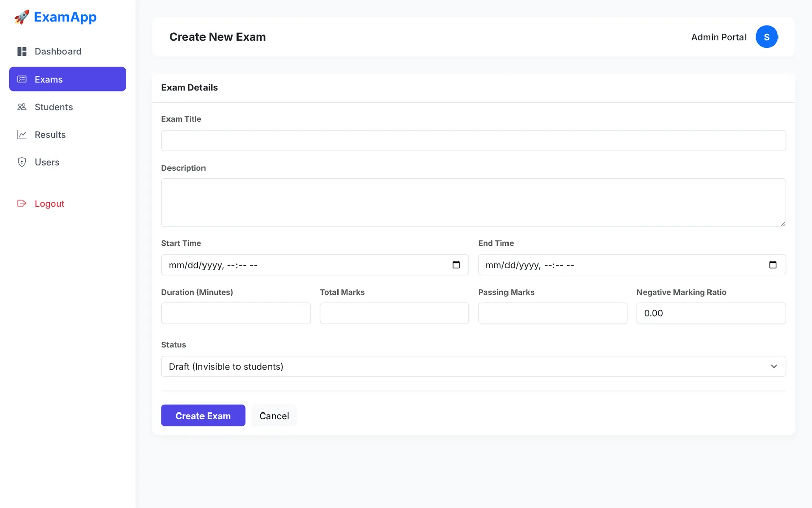Click the Exams card icon in sidebar
The image size is (812, 508).
pyautogui.click(x=22, y=79)
